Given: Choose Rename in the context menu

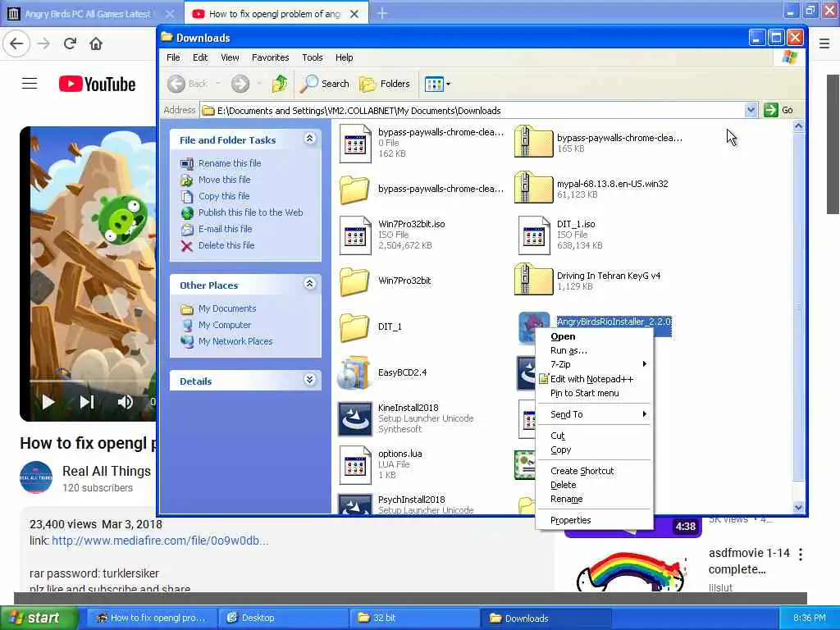Looking at the screenshot, I should pyautogui.click(x=595, y=499).
